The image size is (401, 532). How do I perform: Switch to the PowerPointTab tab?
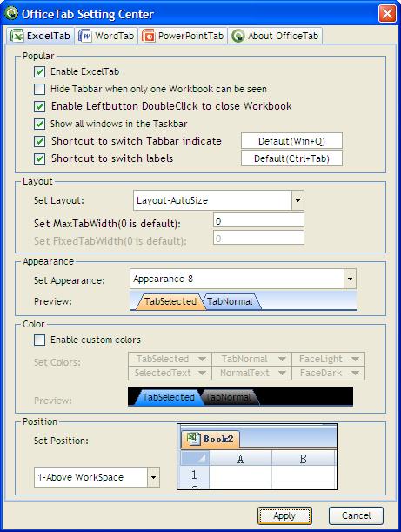pyautogui.click(x=183, y=36)
